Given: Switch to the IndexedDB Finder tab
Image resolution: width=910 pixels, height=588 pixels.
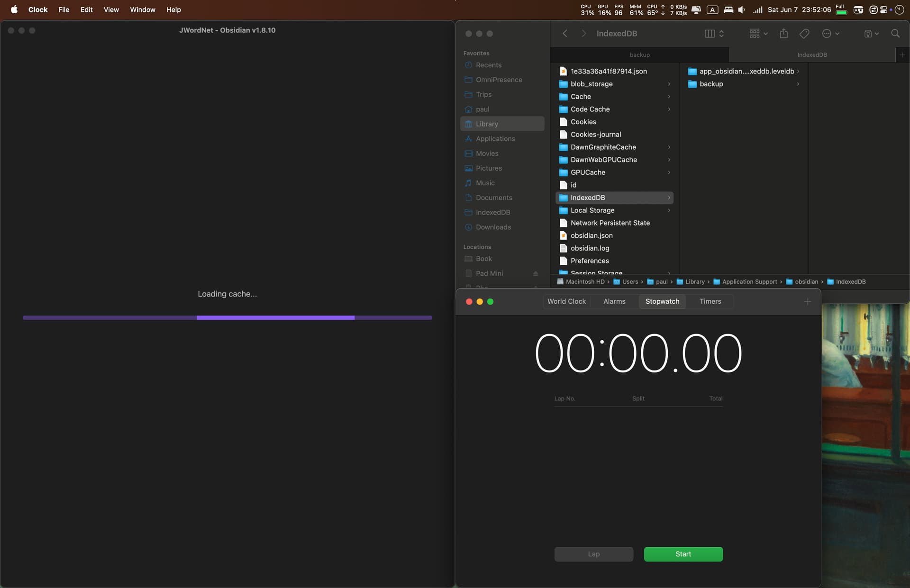Looking at the screenshot, I should (x=812, y=55).
